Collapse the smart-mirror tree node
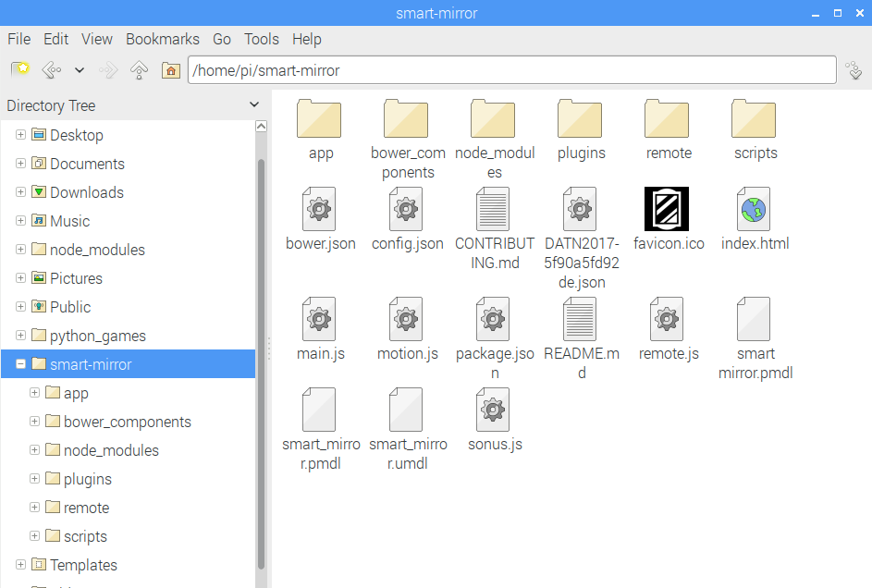 tap(20, 364)
